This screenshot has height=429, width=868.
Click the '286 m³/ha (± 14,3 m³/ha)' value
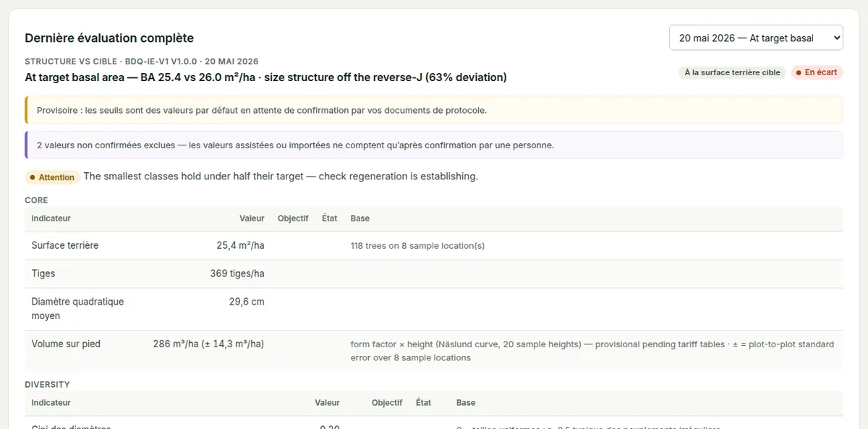[x=208, y=344]
